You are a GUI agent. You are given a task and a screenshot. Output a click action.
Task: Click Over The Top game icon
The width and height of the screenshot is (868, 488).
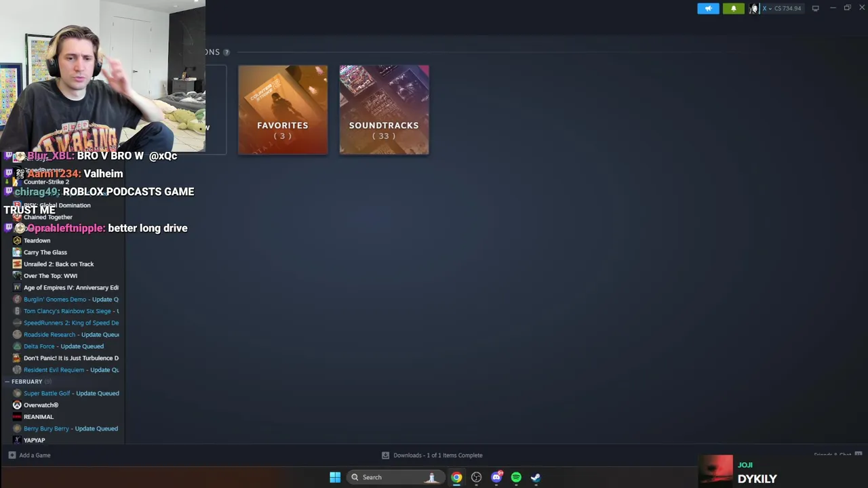coord(17,276)
